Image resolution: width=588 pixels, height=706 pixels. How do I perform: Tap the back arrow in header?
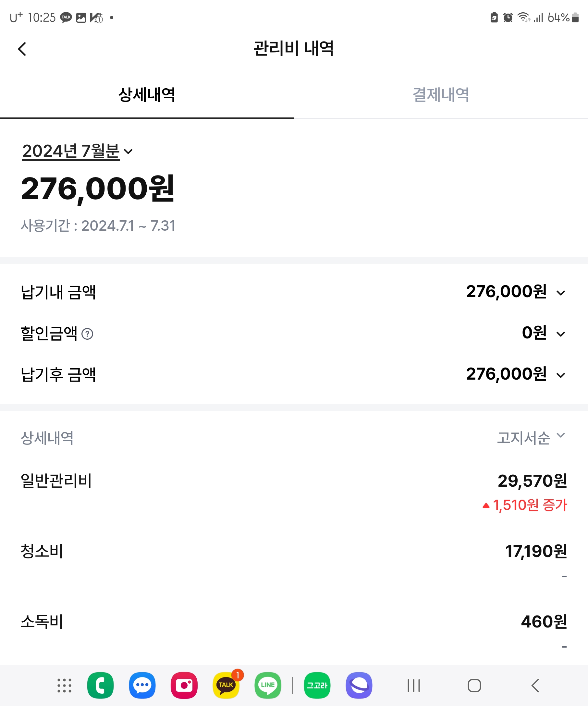tap(22, 49)
